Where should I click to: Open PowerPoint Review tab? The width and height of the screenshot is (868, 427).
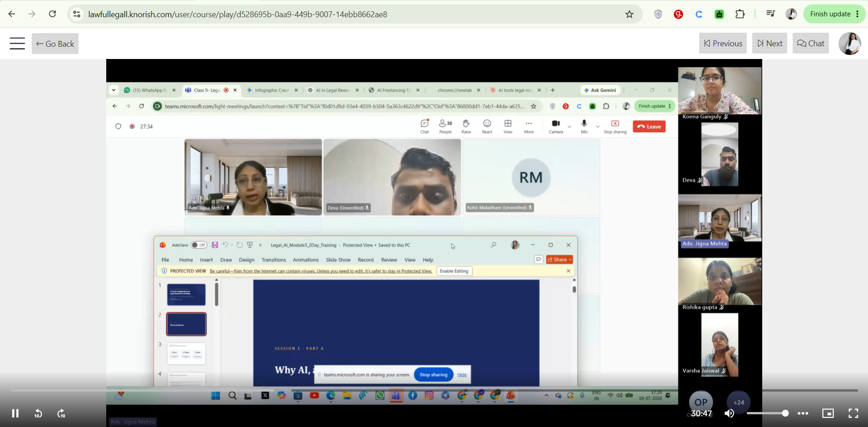click(389, 260)
